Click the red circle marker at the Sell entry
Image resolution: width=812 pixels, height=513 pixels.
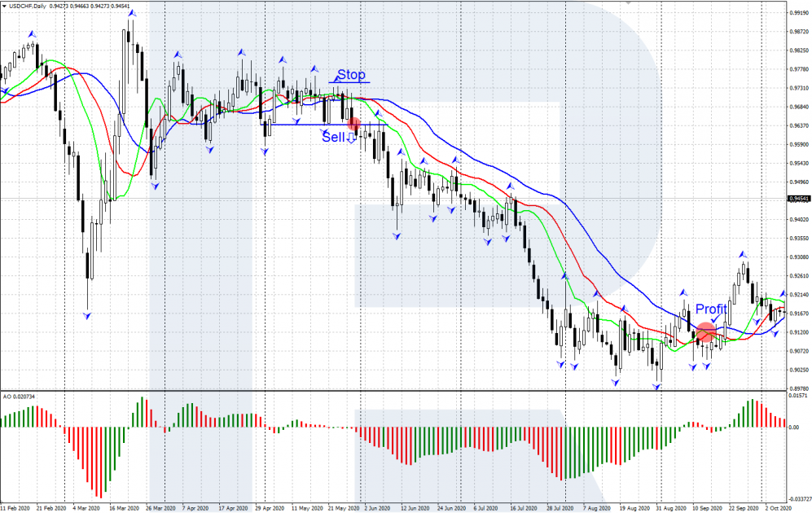click(353, 124)
